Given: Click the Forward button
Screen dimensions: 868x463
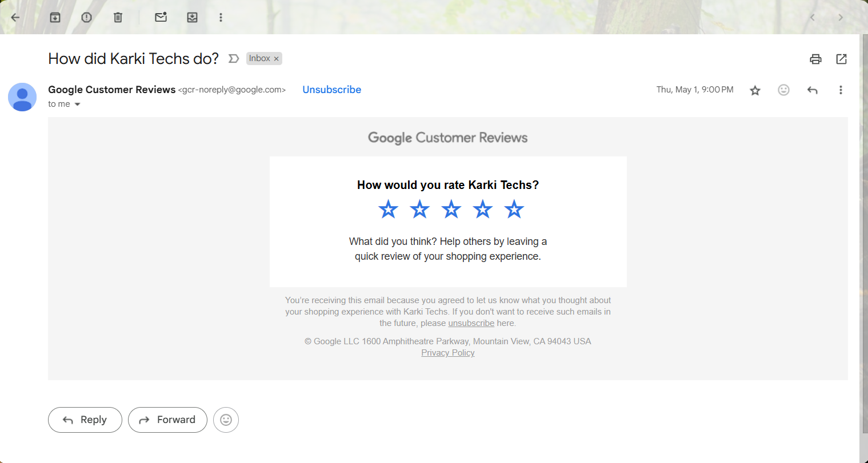Looking at the screenshot, I should (x=167, y=420).
